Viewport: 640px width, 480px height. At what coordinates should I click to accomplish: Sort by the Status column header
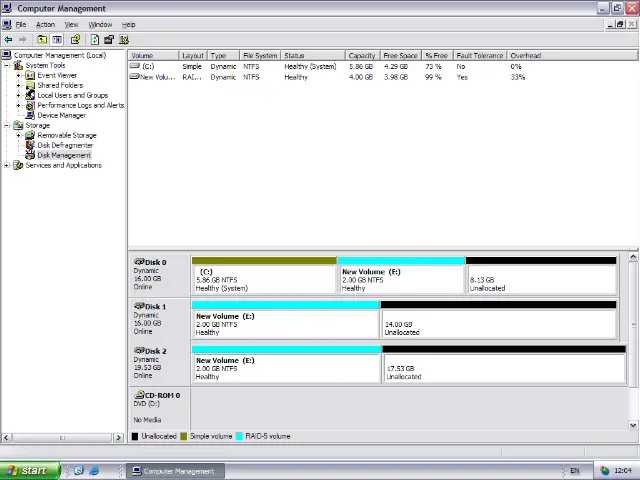click(x=313, y=56)
